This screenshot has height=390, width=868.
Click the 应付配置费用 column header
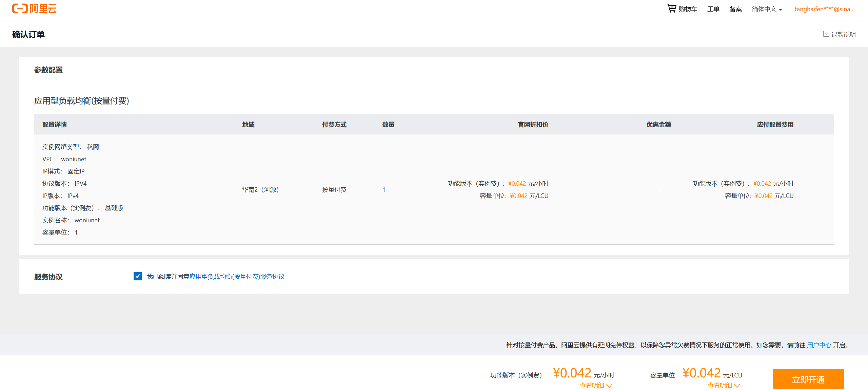(775, 125)
